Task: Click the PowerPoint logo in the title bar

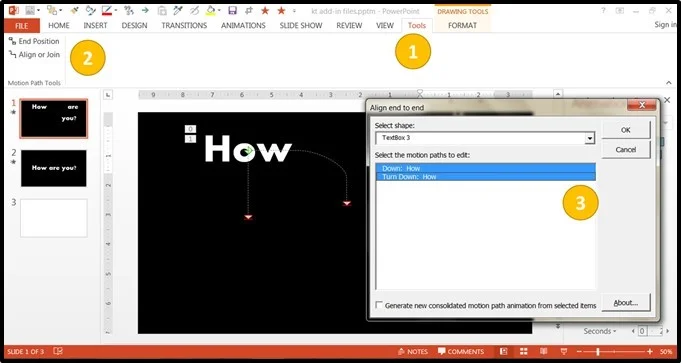Action: point(13,10)
